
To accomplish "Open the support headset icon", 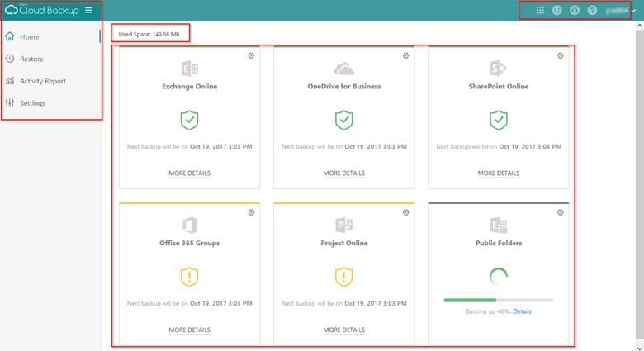I will coord(575,10).
